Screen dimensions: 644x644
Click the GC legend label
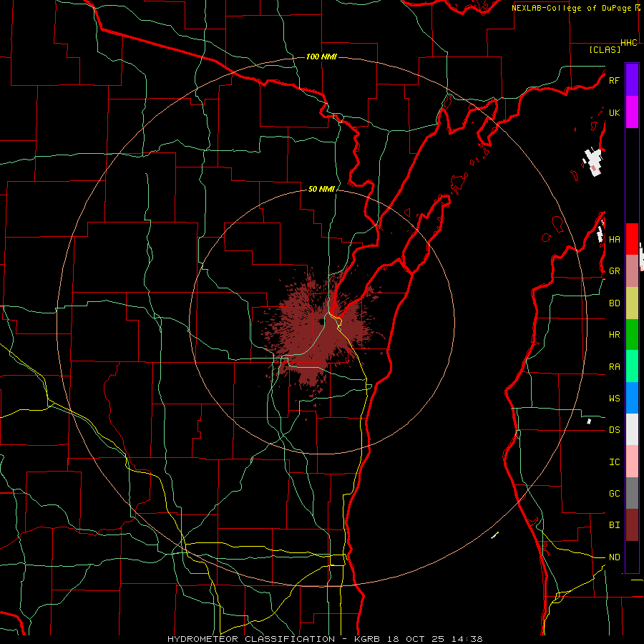coord(614,494)
